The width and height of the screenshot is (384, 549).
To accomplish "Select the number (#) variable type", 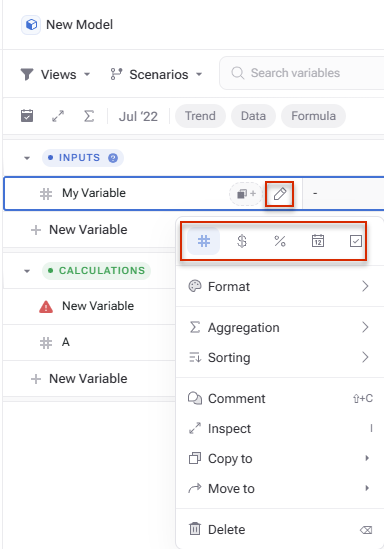I will coord(204,241).
